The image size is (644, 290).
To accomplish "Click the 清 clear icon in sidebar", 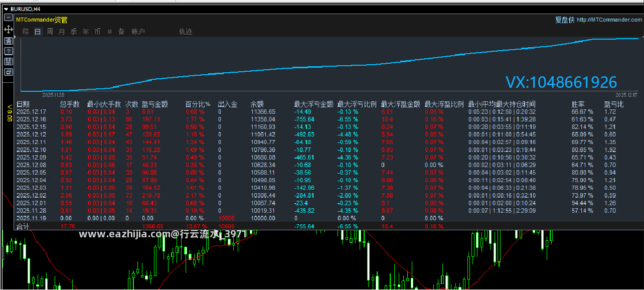I will coord(8,41).
